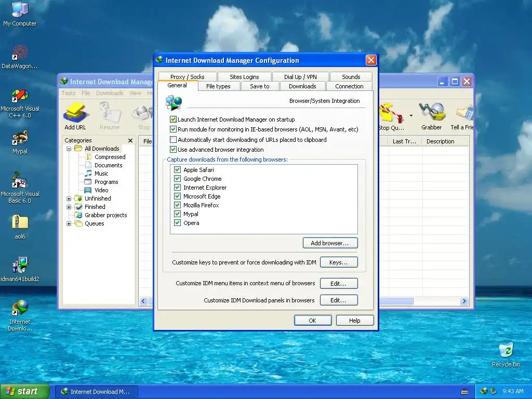Image resolution: width=532 pixels, height=399 pixels.
Task: Select the Video category
Action: (x=97, y=190)
